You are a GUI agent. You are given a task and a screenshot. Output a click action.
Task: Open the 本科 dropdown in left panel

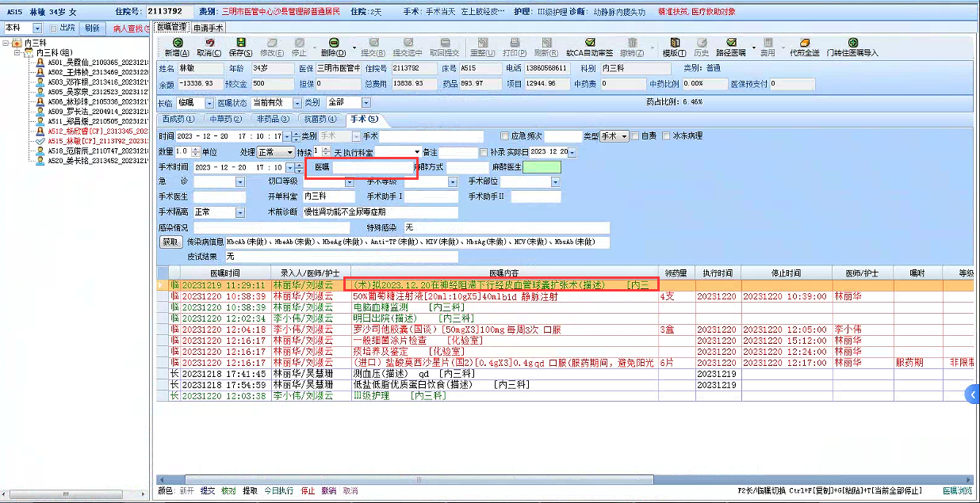(39, 28)
